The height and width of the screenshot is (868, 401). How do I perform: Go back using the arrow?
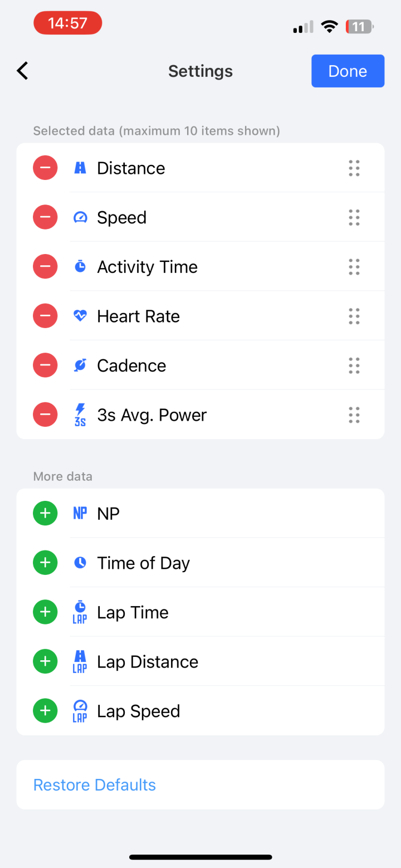click(x=22, y=71)
